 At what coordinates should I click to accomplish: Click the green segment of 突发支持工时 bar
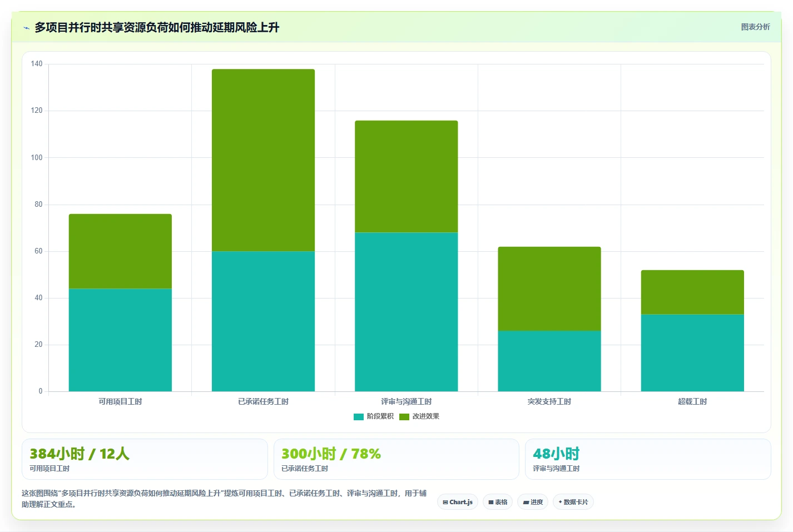coord(549,289)
